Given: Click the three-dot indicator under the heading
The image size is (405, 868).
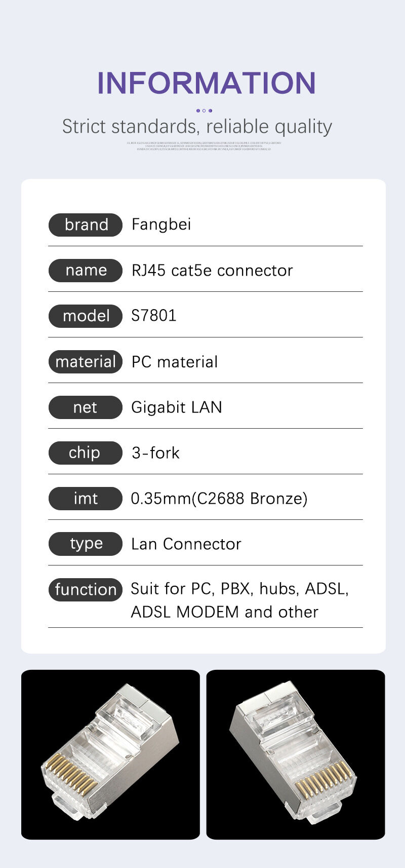Looking at the screenshot, I should pyautogui.click(x=204, y=110).
